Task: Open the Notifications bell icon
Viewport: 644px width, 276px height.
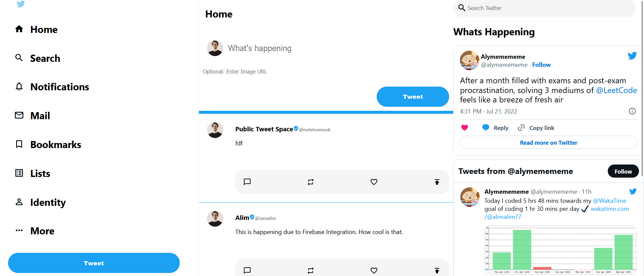Action: [19, 86]
